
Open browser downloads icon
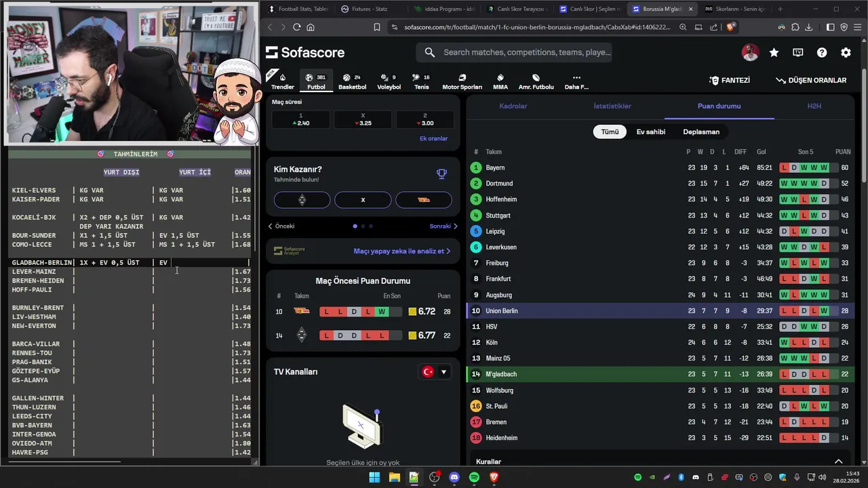coord(808,27)
